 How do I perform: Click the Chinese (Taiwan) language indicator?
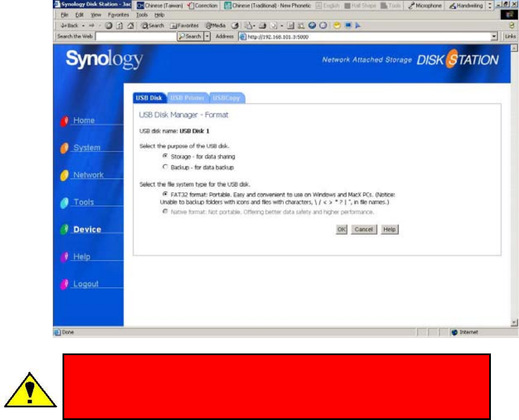click(160, 6)
